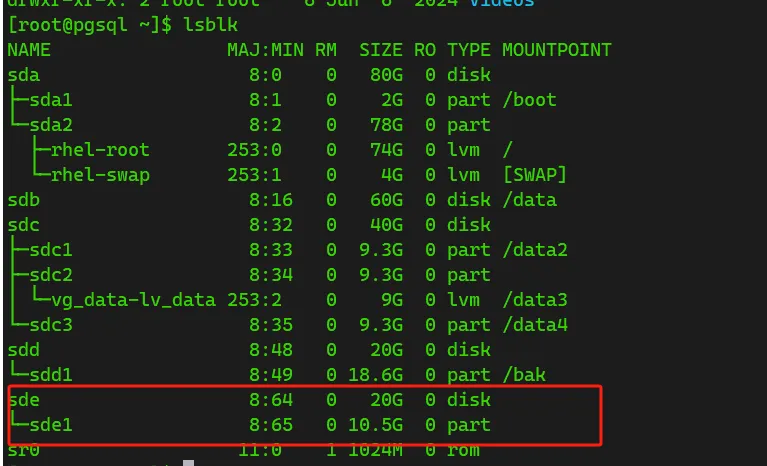767x466 pixels.
Task: Click the 8:32 device number
Action: pyautogui.click(x=271, y=225)
